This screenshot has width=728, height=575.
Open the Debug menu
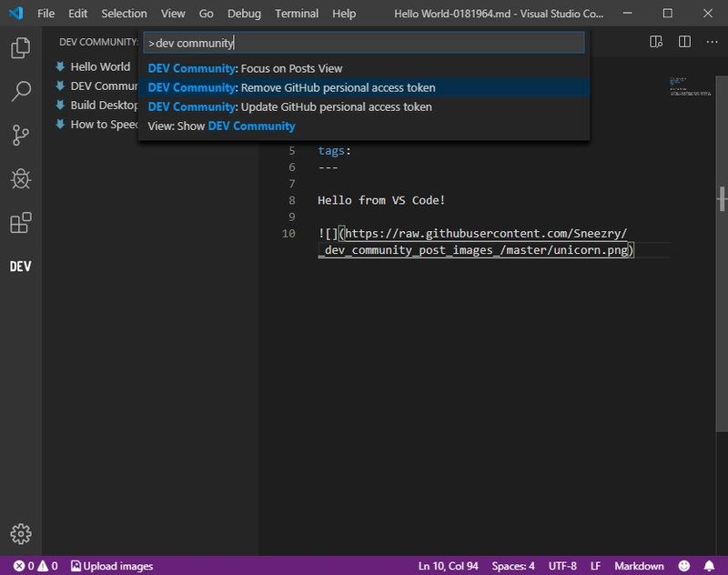pyautogui.click(x=244, y=14)
